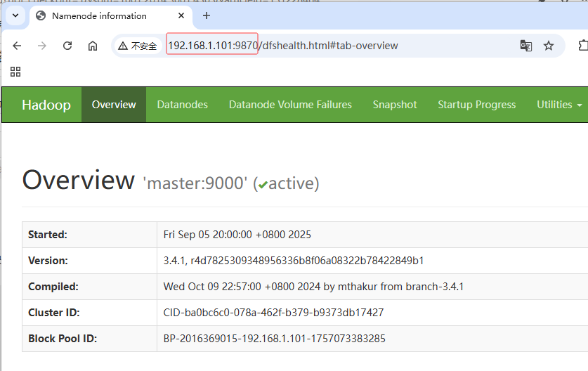The image size is (588, 371).
Task: Click the green active status checkmark
Action: pyautogui.click(x=263, y=185)
